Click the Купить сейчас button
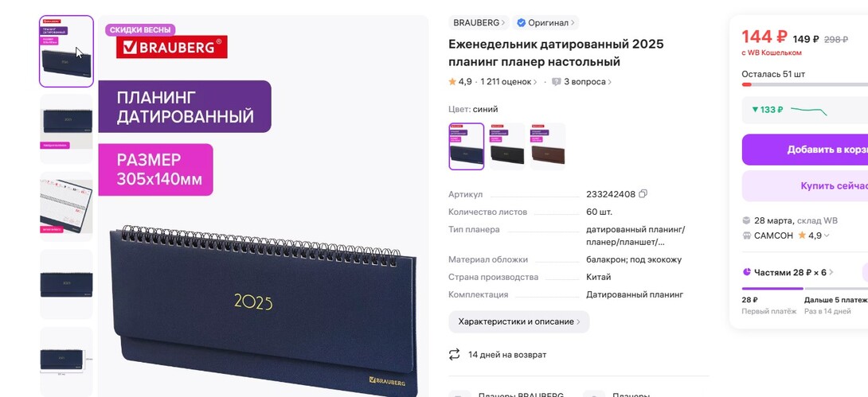 click(805, 186)
